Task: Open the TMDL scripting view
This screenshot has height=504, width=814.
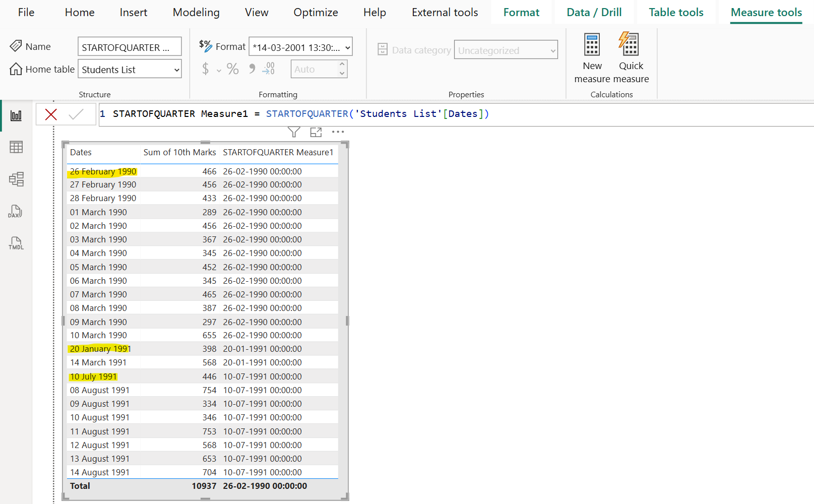Action: pyautogui.click(x=16, y=243)
